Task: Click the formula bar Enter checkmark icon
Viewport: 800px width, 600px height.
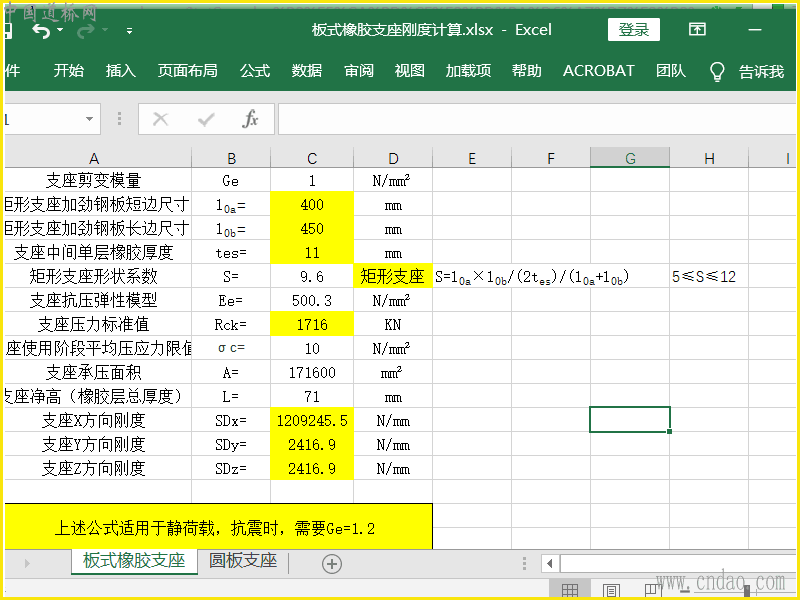Action: pyautogui.click(x=206, y=119)
